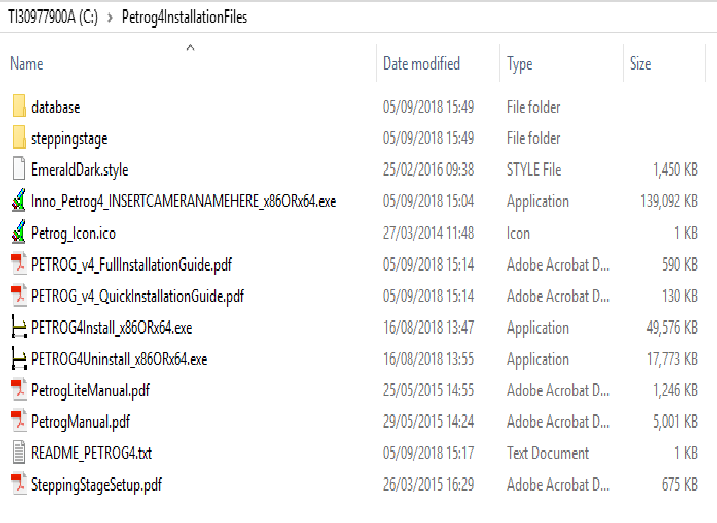Select PETROG_v4_QuickInstallationGuide.pdf file name
This screenshot has height=523, width=717.
137,296
